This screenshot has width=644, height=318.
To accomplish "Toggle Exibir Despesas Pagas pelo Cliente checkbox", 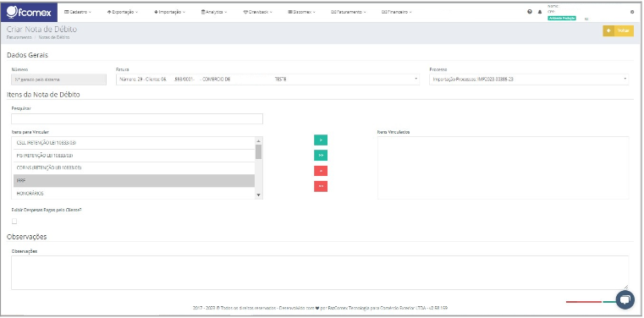I will [14, 222].
